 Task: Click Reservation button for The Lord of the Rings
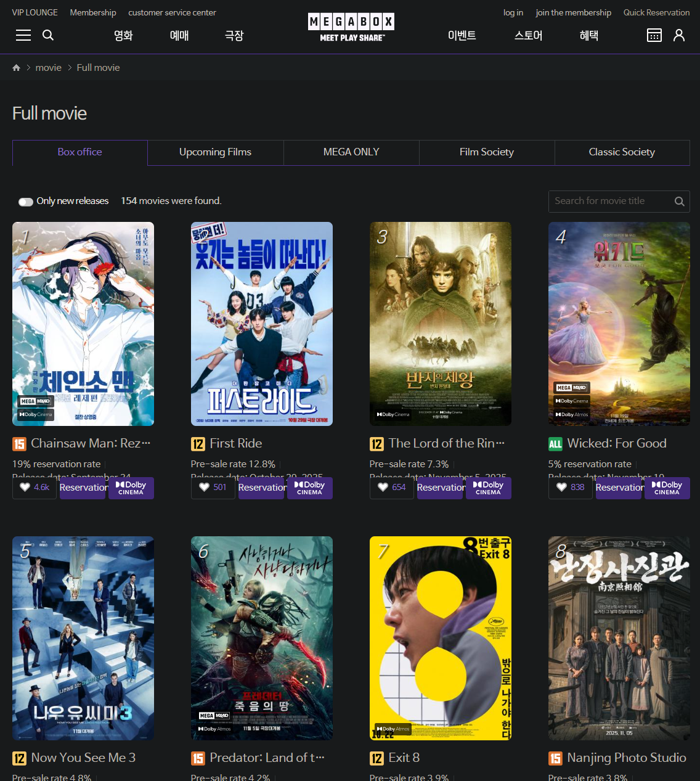[441, 488]
